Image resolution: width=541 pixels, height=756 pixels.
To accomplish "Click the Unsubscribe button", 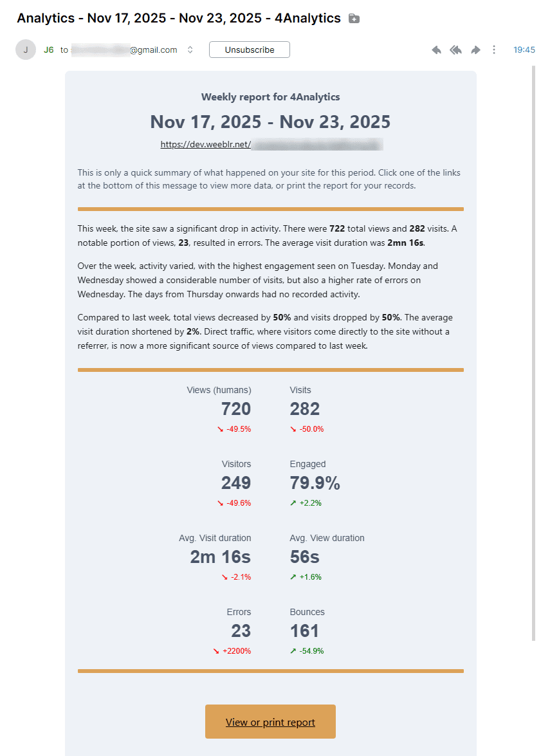I will tap(249, 49).
